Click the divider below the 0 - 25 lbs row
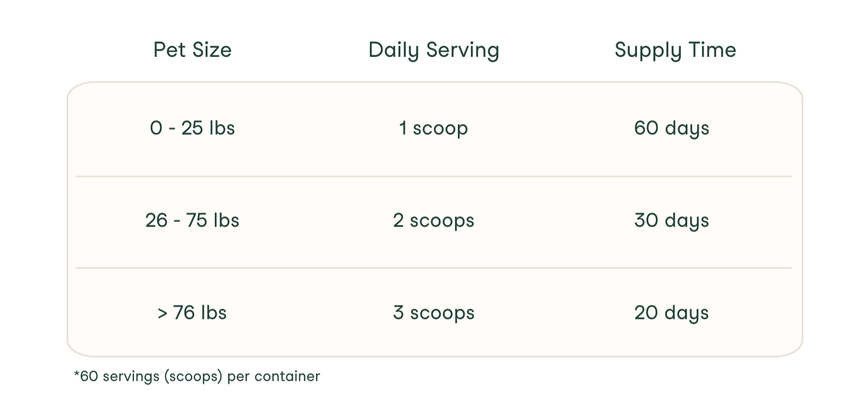868x410 pixels. 433,176
